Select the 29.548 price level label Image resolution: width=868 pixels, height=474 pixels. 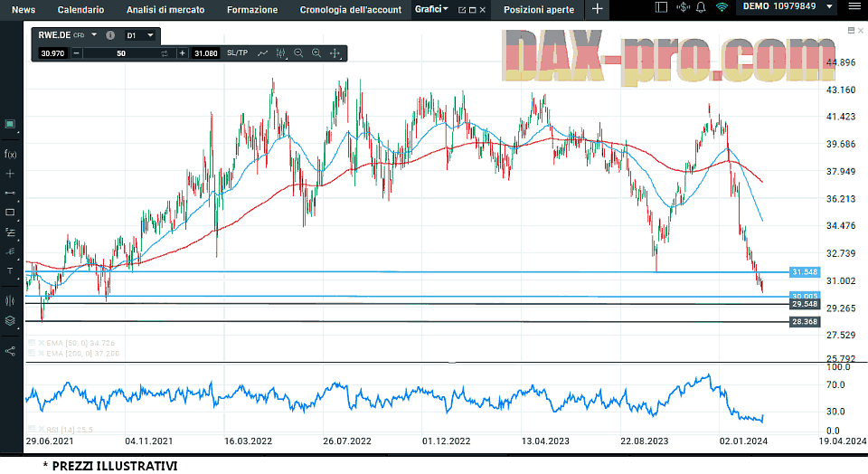pyautogui.click(x=805, y=304)
